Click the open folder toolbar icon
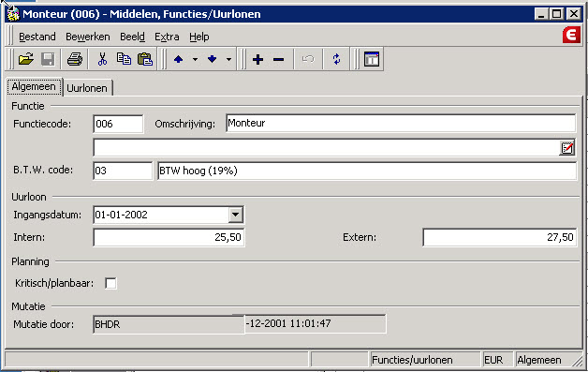The width and height of the screenshot is (588, 372). coord(26,59)
